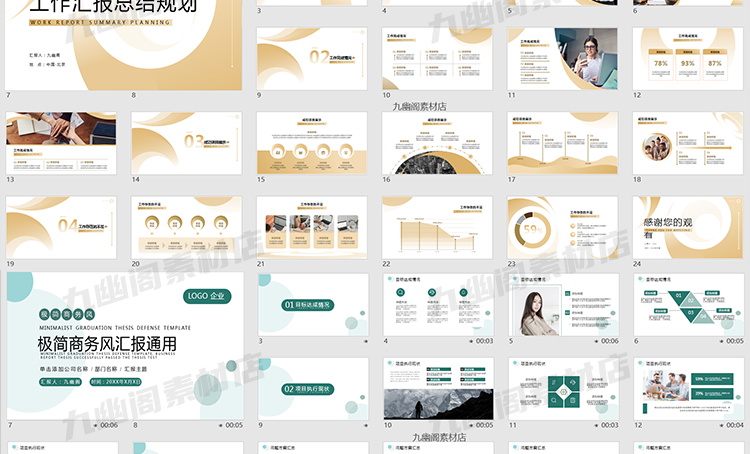
Task: Select gold slide 22 with area chart
Action: [x=437, y=227]
